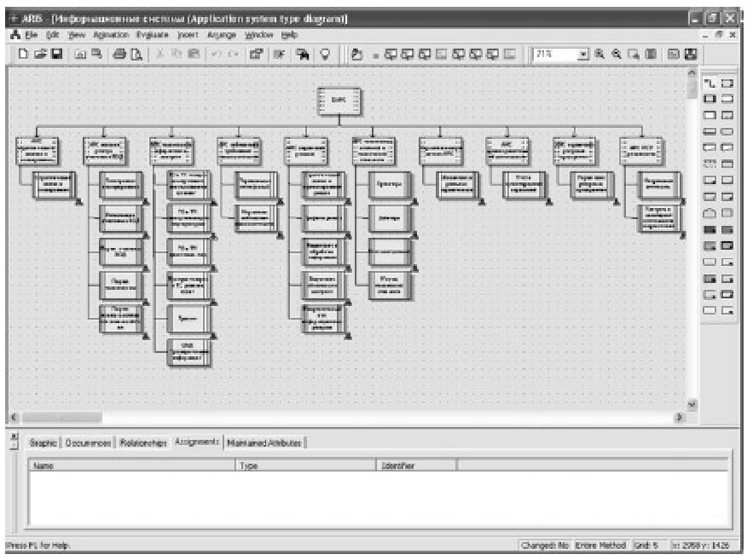753x560 pixels.
Task: Click 'Grid: 5' in the status bar
Action: click(646, 546)
